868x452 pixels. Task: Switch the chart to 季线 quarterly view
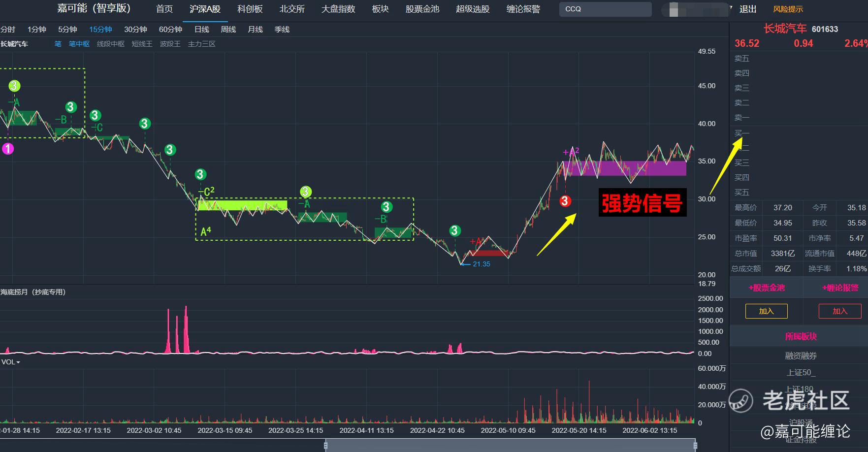click(x=282, y=30)
